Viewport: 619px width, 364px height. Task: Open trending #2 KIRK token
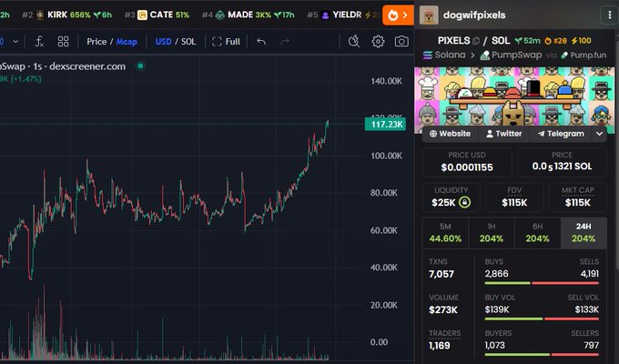pos(67,15)
